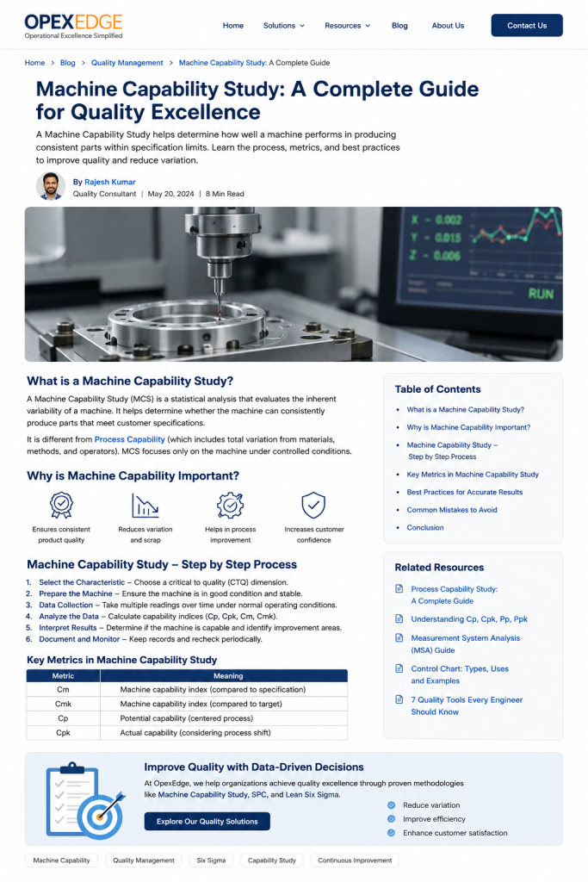Select the Cm table cell
The image size is (588, 882).
pyautogui.click(x=63, y=690)
